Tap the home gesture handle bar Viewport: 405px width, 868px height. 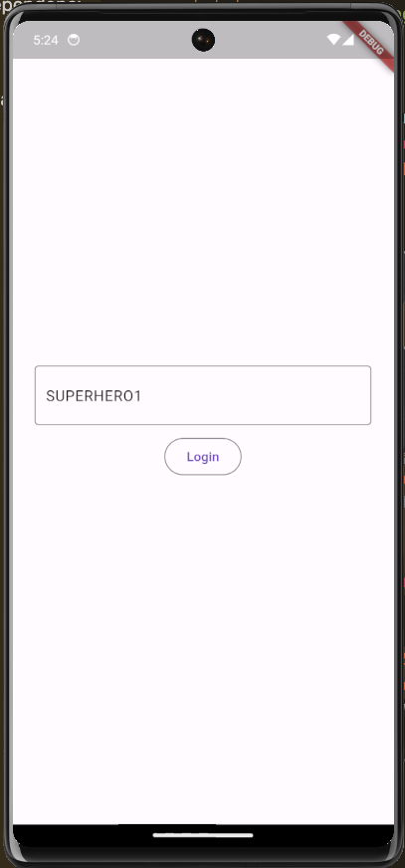click(203, 835)
